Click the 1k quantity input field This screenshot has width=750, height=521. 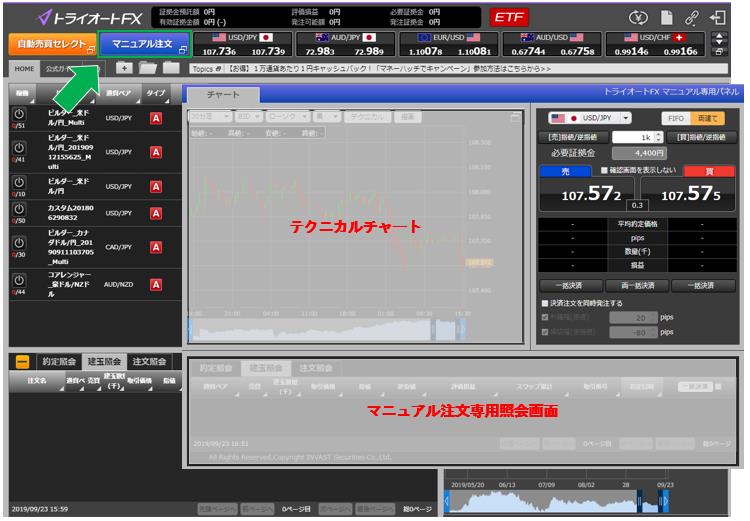tap(633, 137)
